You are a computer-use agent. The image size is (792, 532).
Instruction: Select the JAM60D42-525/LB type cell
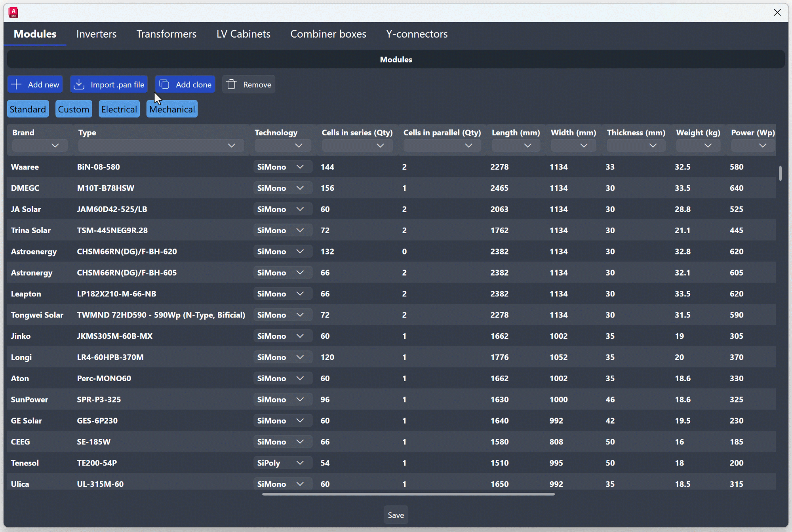click(x=112, y=209)
